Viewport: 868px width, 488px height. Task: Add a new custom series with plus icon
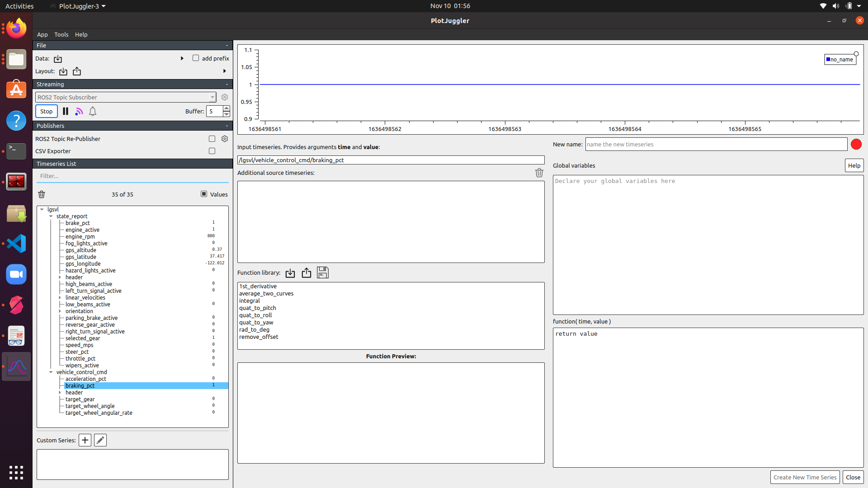85,440
